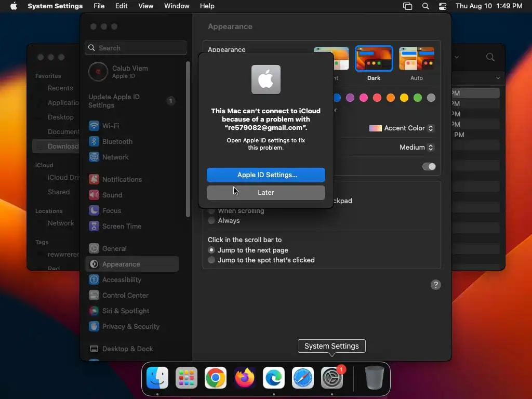The height and width of the screenshot is (399, 532).
Task: Select Appearance sidebar item
Action: [x=131, y=264]
